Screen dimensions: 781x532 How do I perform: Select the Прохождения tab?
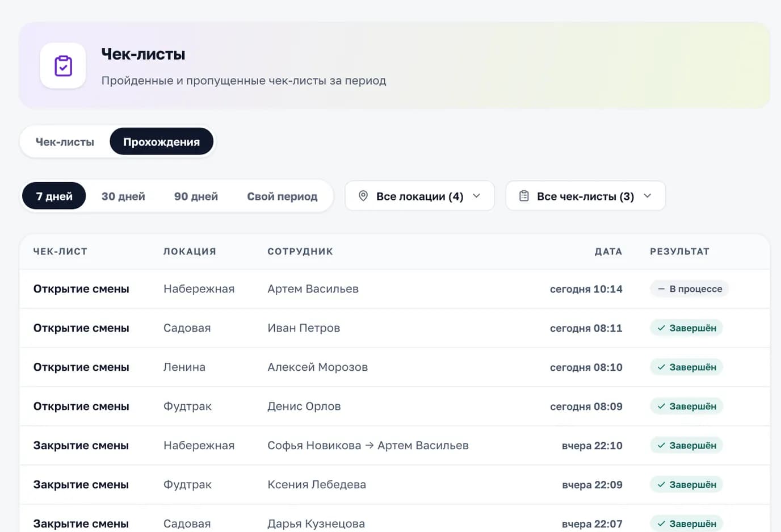pyautogui.click(x=162, y=142)
